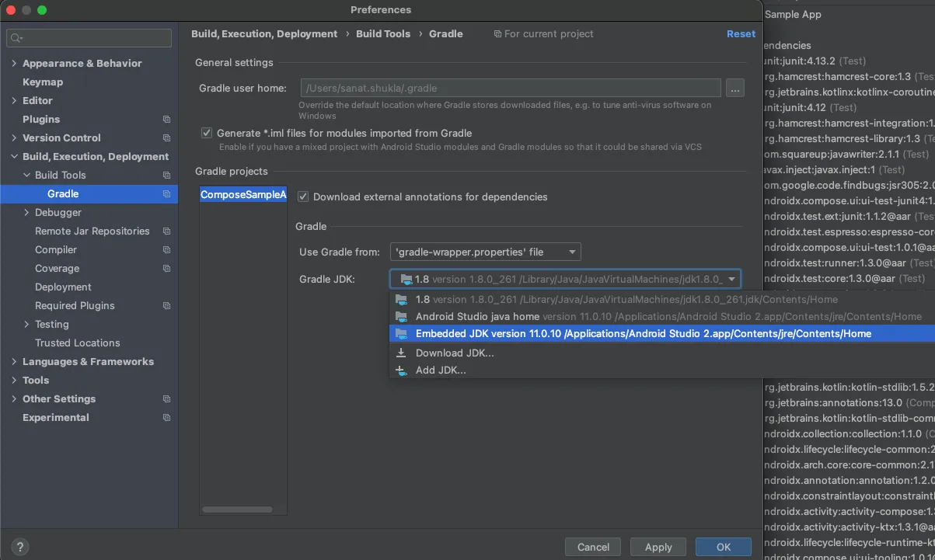Click the Download JDK arrow icon

401,353
